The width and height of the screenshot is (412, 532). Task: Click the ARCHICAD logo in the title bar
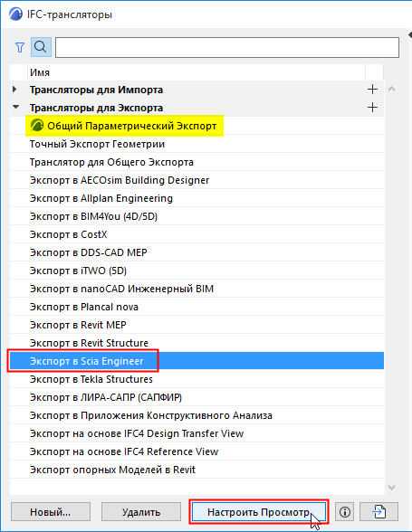(x=15, y=14)
